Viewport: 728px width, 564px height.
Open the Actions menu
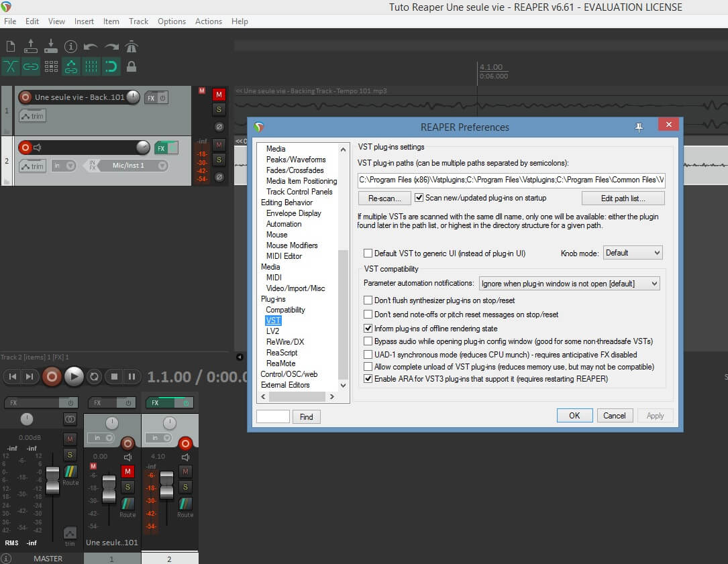(x=209, y=21)
